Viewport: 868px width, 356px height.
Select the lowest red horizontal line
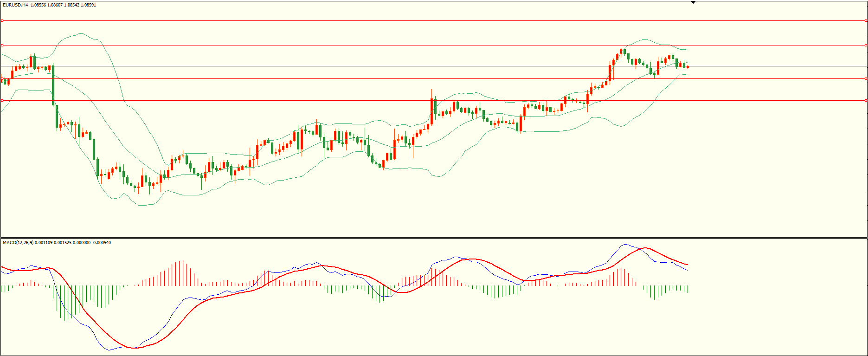click(434, 100)
